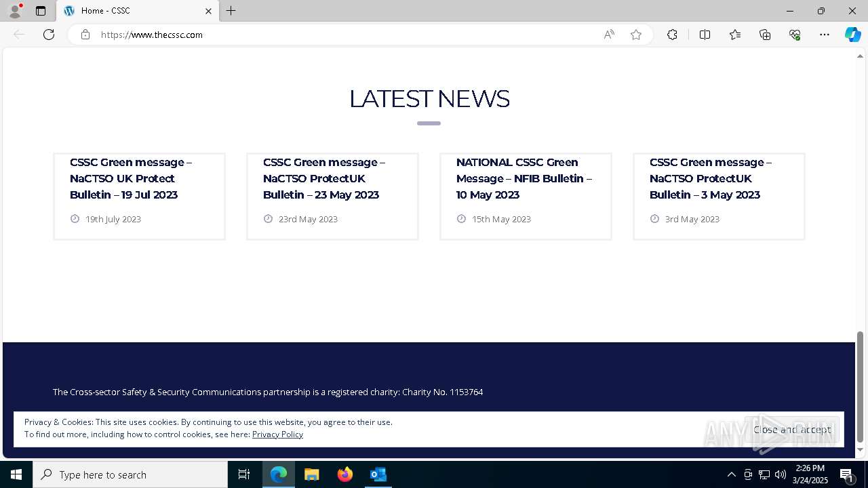Open the Privacy Policy link
The width and height of the screenshot is (868, 488).
point(277,434)
